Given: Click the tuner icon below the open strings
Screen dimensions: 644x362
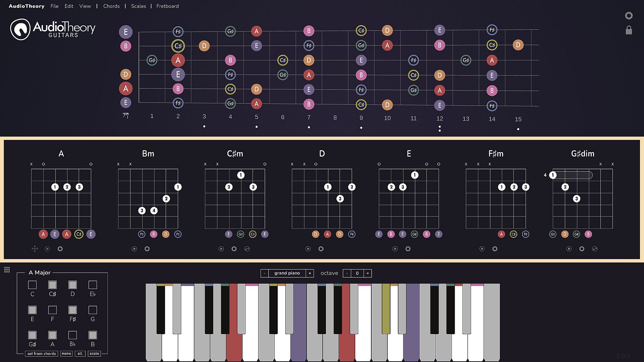Looking at the screenshot, I should [x=126, y=116].
